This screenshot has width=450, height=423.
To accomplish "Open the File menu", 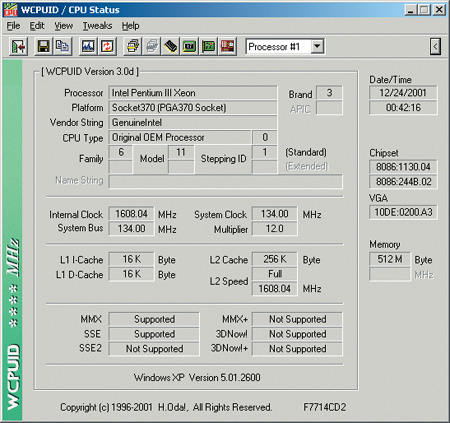I will pyautogui.click(x=13, y=26).
